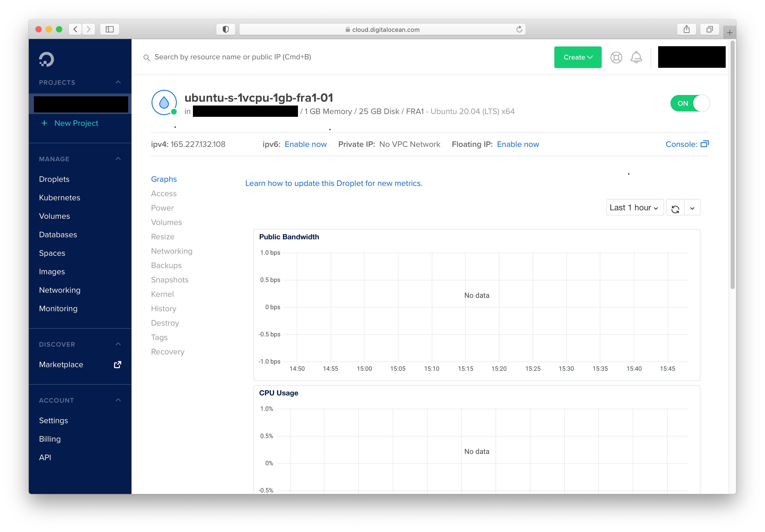The width and height of the screenshot is (765, 532).
Task: Open the notification bell
Action: pyautogui.click(x=636, y=57)
